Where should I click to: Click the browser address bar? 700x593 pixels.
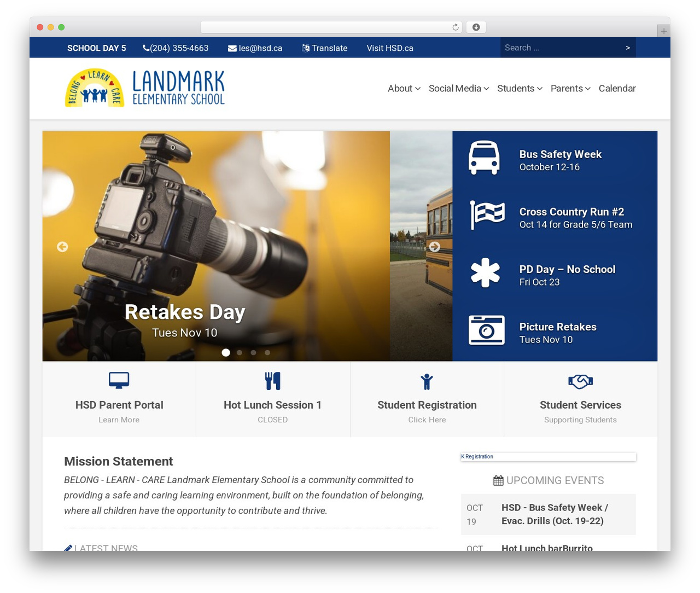coord(331,27)
